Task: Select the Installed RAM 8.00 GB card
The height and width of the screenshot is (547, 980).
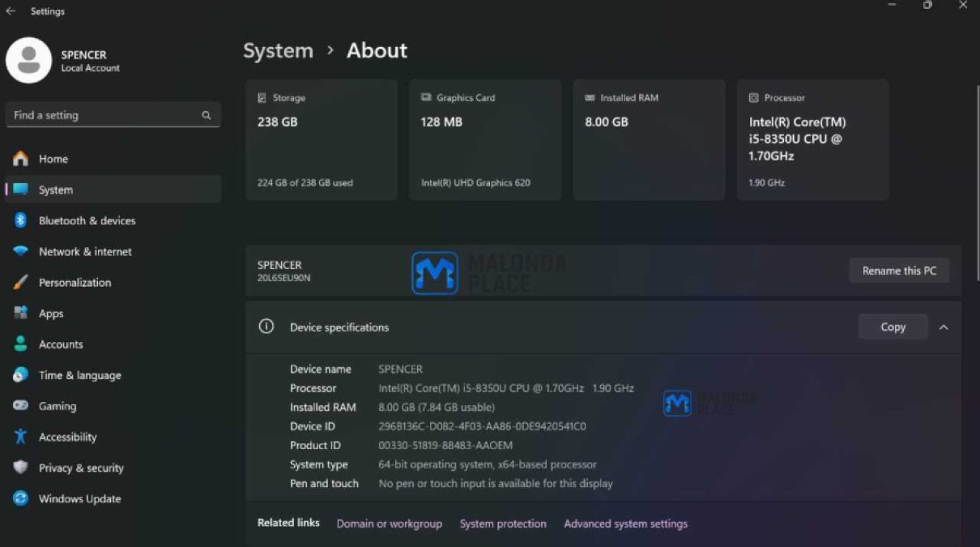Action: 649,139
